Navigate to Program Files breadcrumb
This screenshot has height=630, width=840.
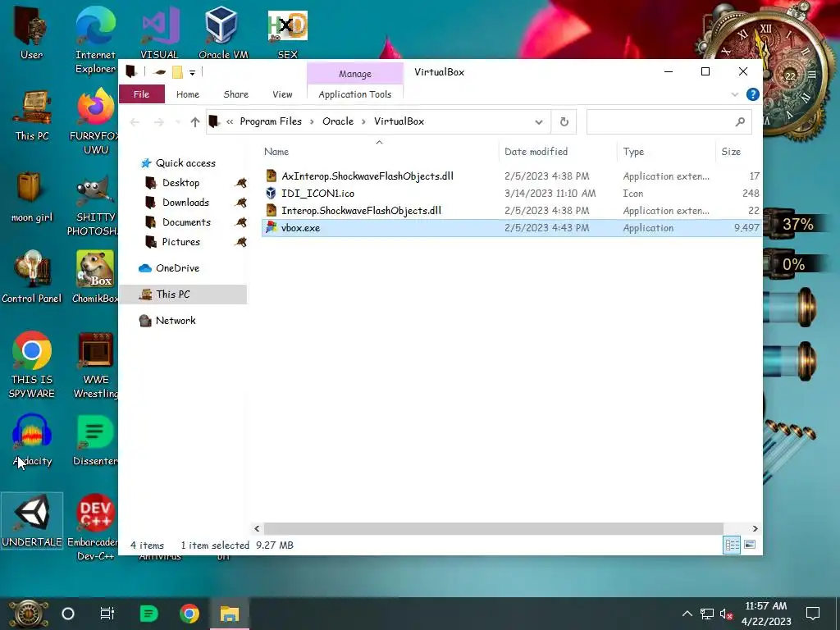pos(271,121)
